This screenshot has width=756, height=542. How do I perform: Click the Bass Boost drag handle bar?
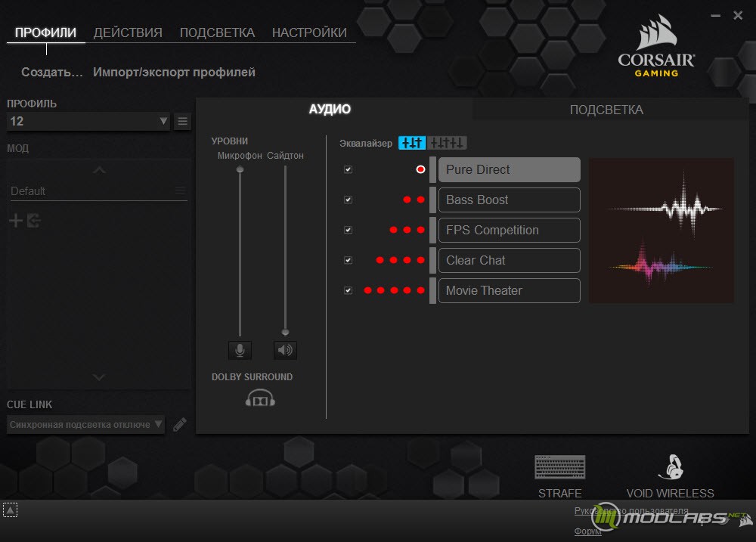pos(432,200)
